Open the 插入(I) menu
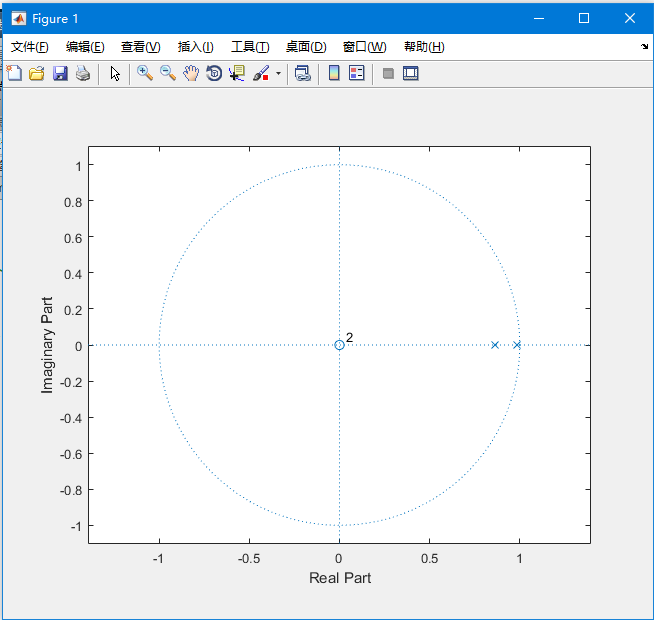654x620 pixels. point(196,47)
